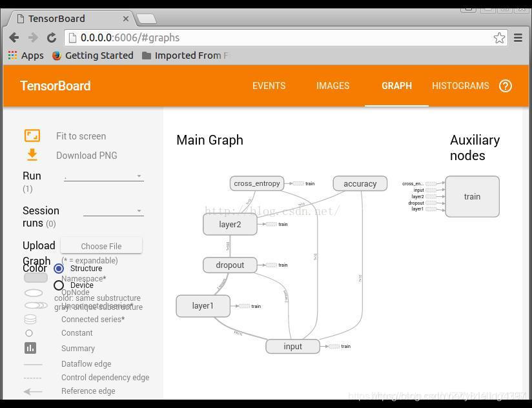Expand the layer2 graph node
The width and height of the screenshot is (532, 408).
coord(230,224)
